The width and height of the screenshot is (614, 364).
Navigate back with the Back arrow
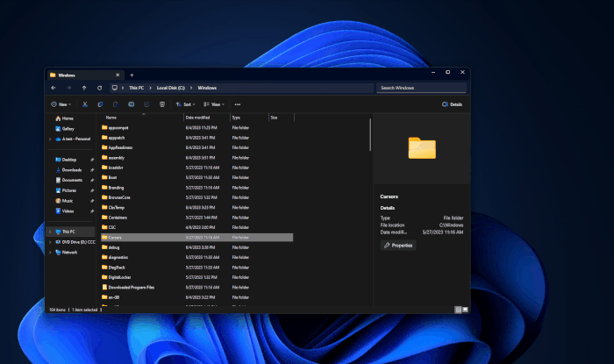(54, 88)
